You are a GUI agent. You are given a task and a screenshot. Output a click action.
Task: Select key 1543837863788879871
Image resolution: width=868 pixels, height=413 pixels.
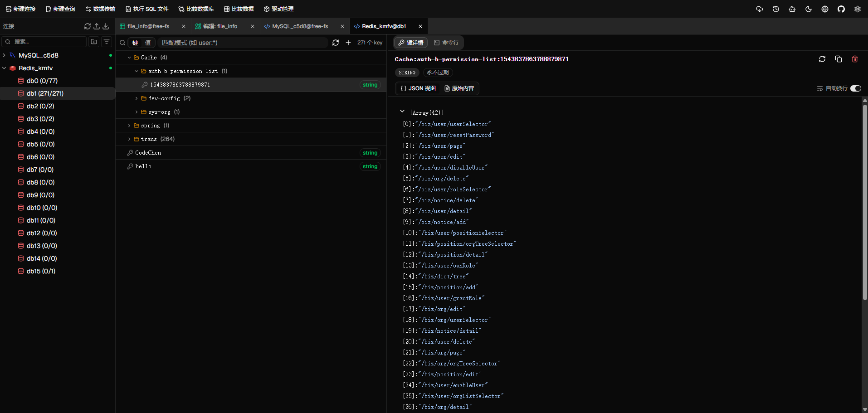click(251, 85)
